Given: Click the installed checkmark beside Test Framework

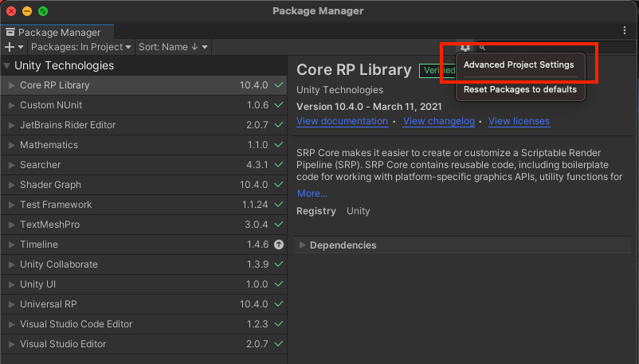Looking at the screenshot, I should [x=279, y=204].
